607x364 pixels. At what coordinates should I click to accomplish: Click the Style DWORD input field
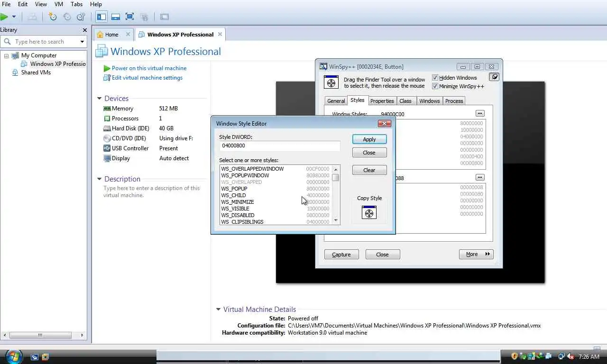[279, 146]
